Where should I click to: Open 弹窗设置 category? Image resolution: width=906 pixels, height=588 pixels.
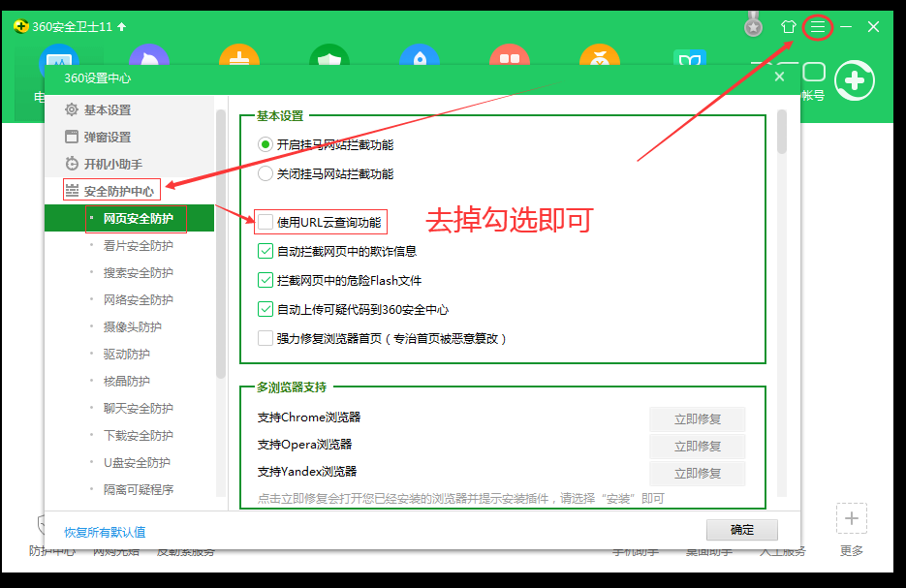pyautogui.click(x=108, y=137)
